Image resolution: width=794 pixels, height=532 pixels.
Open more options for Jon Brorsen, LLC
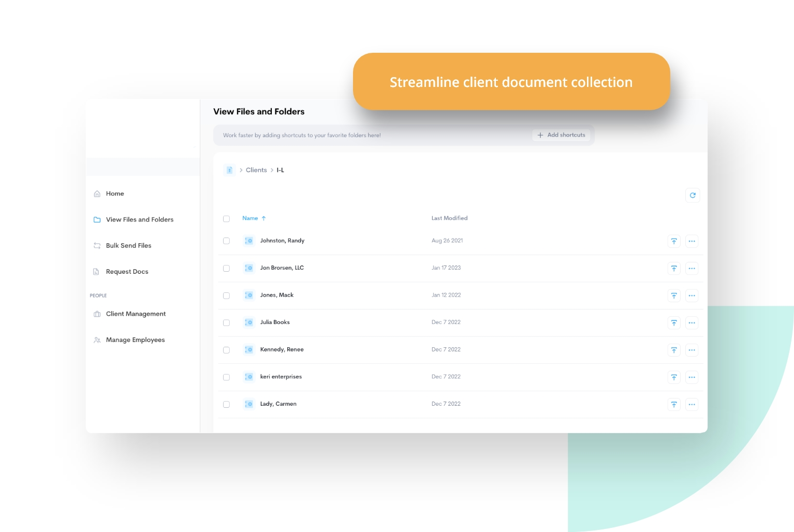pos(692,268)
